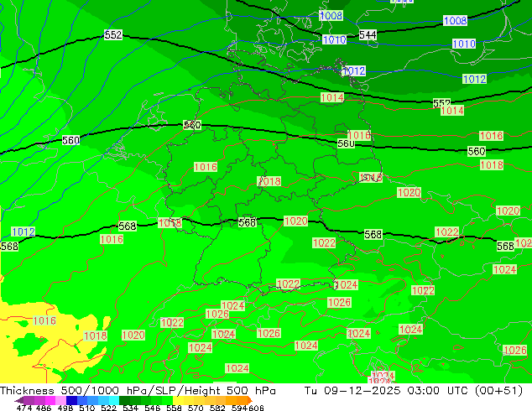This screenshot has width=532, height=411.
Task: Click the '1026' label at the right map edge
Action: coord(515,350)
